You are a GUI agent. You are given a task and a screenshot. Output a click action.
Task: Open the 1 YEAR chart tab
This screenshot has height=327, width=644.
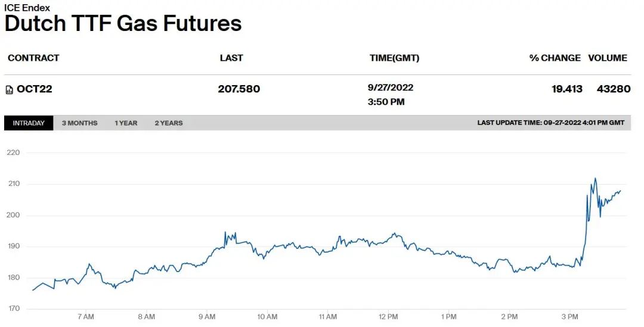pos(126,123)
